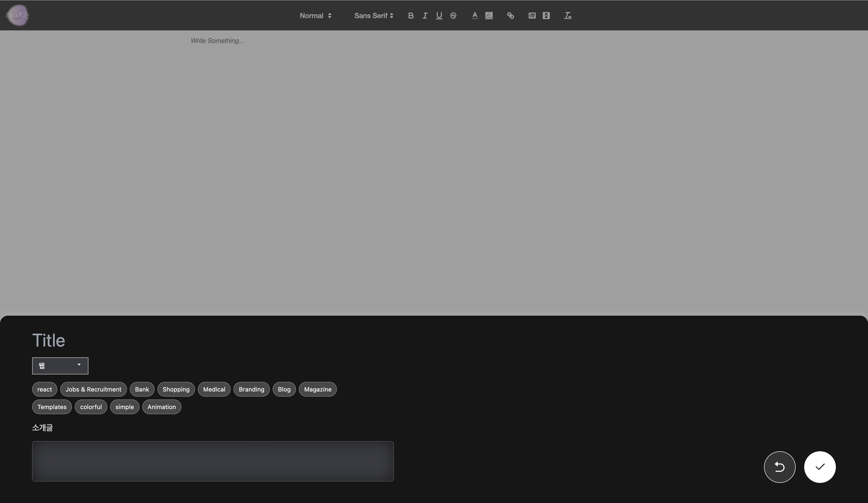Insert a video into the editor
Screen dimensions: 868x503
click(546, 16)
